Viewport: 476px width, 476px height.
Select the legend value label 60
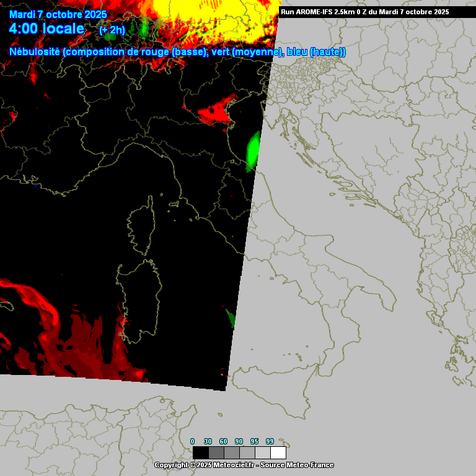tap(224, 441)
